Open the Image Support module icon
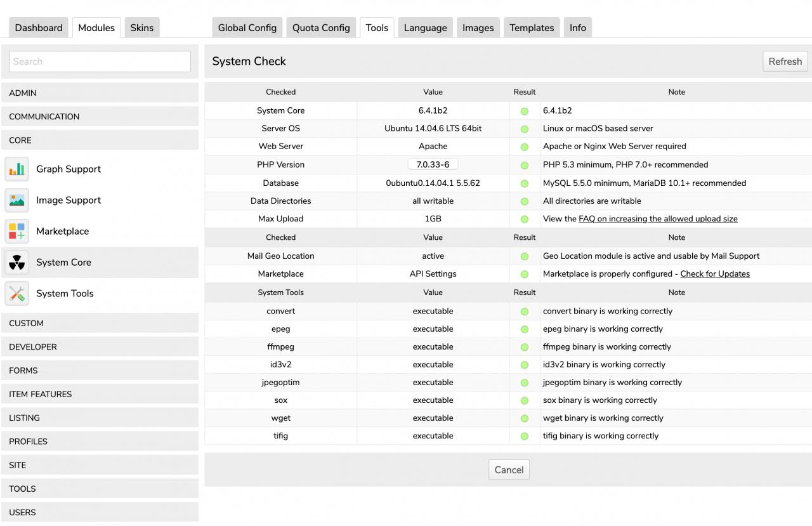The height and width of the screenshot is (526, 812). [16, 201]
